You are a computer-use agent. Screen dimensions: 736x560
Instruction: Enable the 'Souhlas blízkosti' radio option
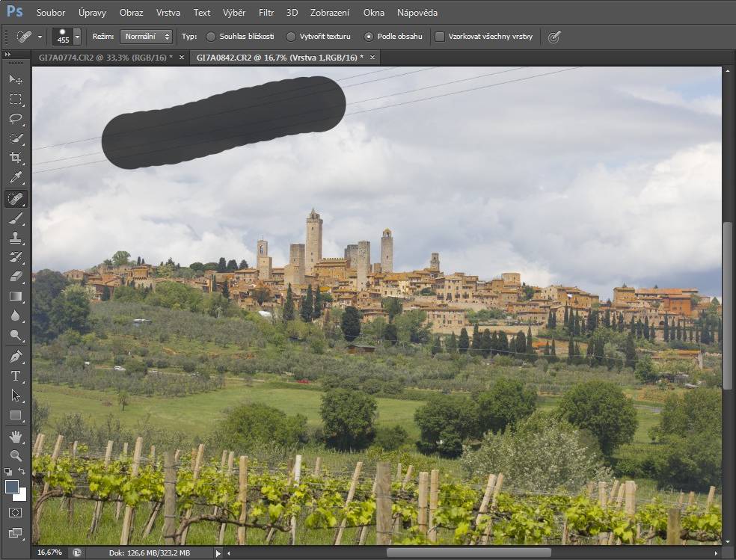click(x=211, y=36)
